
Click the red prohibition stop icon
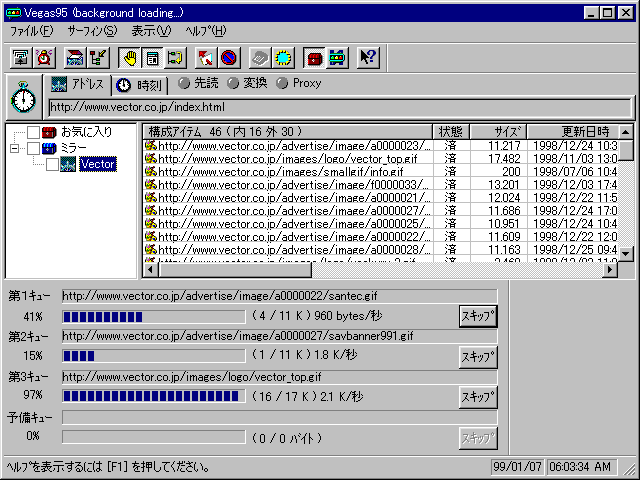(x=229, y=58)
